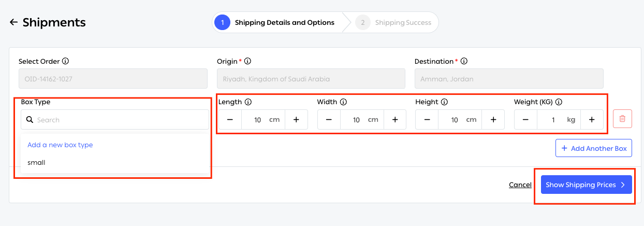
Task: Click the Length info icon
Action: [248, 102]
